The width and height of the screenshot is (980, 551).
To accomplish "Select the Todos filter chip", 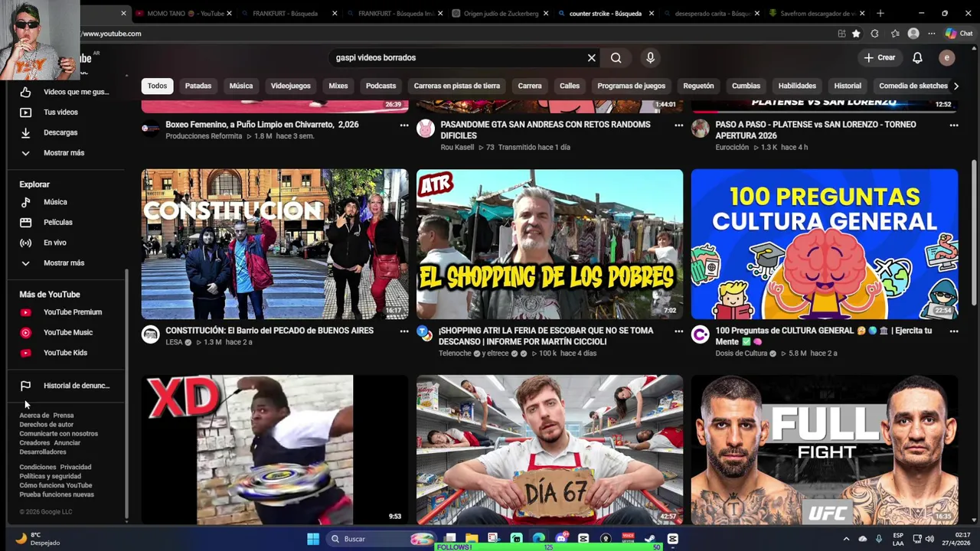I will point(157,86).
